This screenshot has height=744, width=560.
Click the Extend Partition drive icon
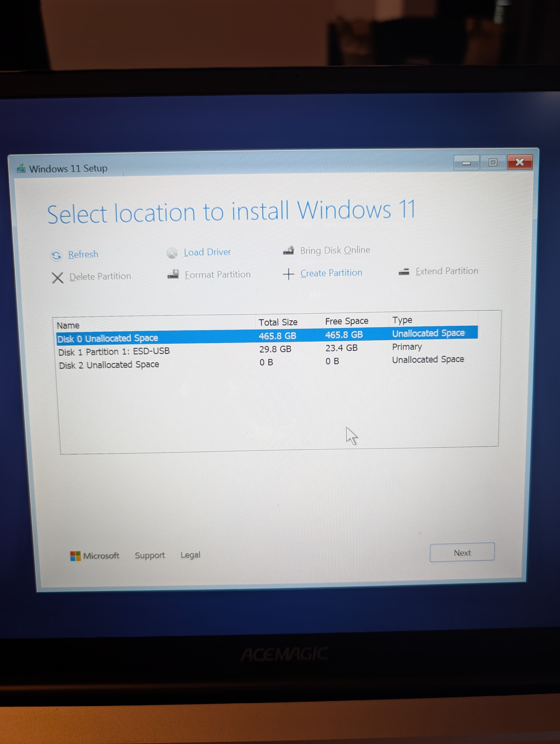404,271
